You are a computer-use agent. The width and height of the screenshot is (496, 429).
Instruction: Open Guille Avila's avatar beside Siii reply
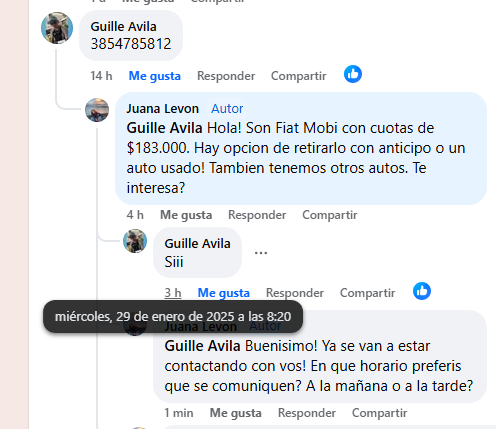coord(135,241)
